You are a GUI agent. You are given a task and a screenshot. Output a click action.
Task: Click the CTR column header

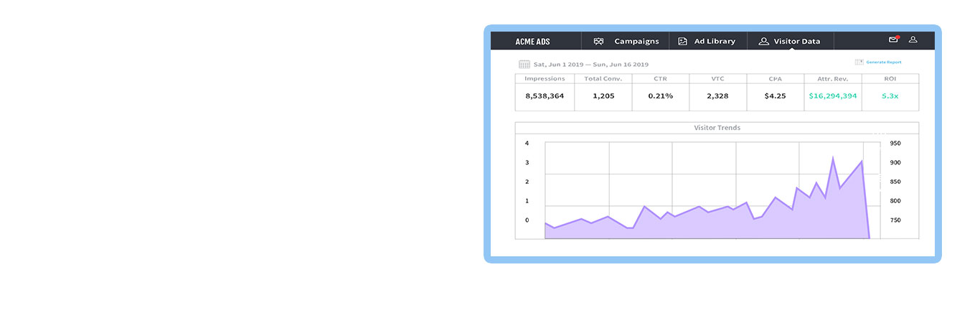[x=661, y=78]
